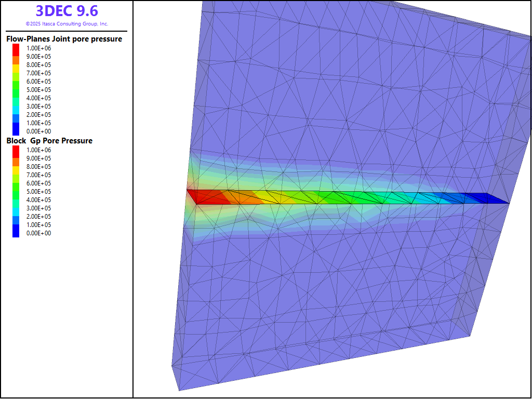532x399 pixels.
Task: Select the Block Gp Pore Pressure heading
Action: pos(49,141)
